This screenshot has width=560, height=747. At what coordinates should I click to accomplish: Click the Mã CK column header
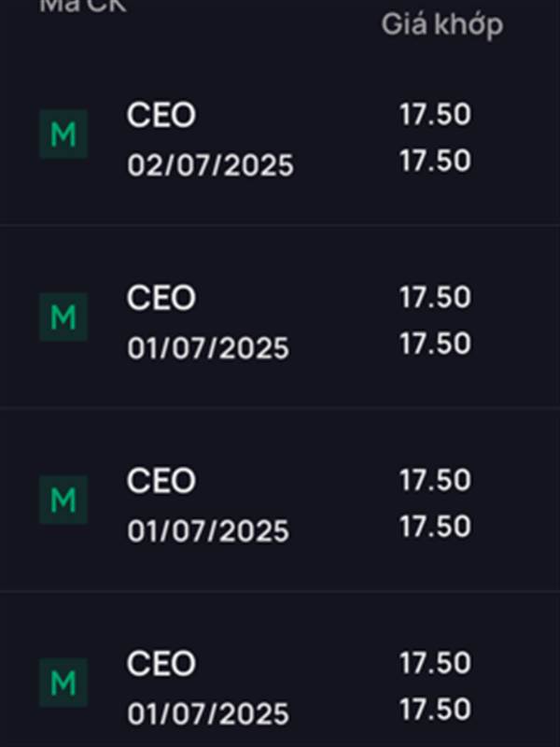[83, 6]
